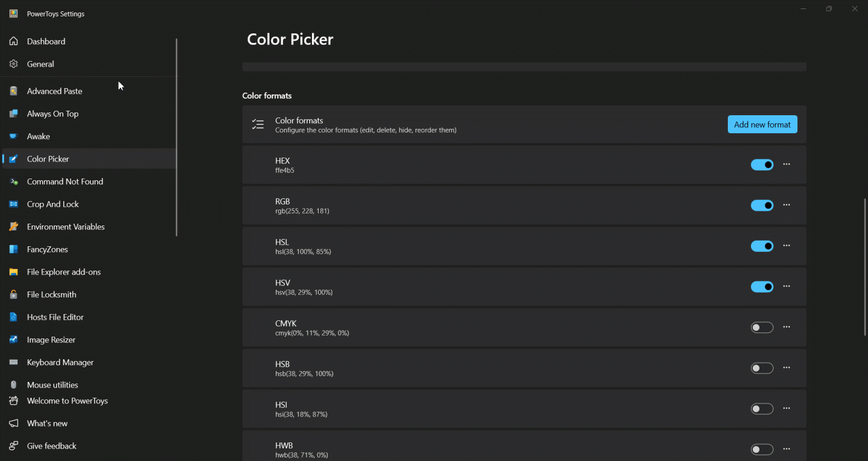Select the Image Resizer icon
The width and height of the screenshot is (868, 461).
tap(13, 340)
